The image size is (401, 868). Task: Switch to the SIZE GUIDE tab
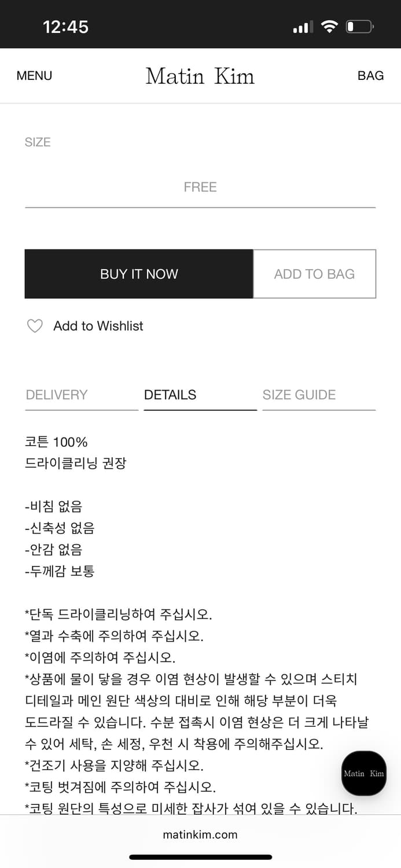[x=299, y=395]
